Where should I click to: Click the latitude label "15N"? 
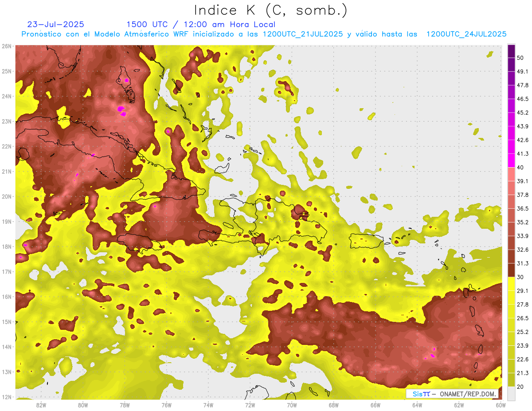click(6, 321)
